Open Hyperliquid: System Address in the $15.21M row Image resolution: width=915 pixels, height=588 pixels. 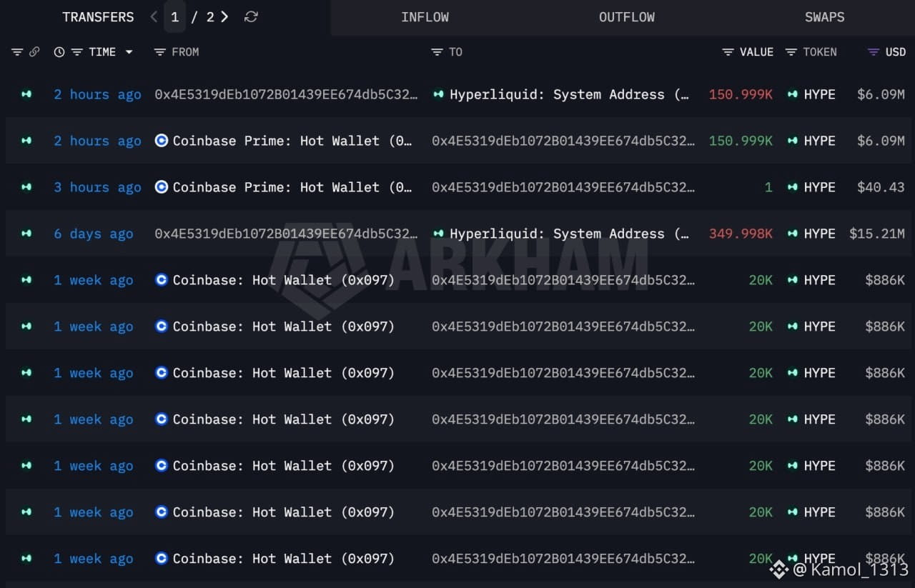pyautogui.click(x=569, y=234)
